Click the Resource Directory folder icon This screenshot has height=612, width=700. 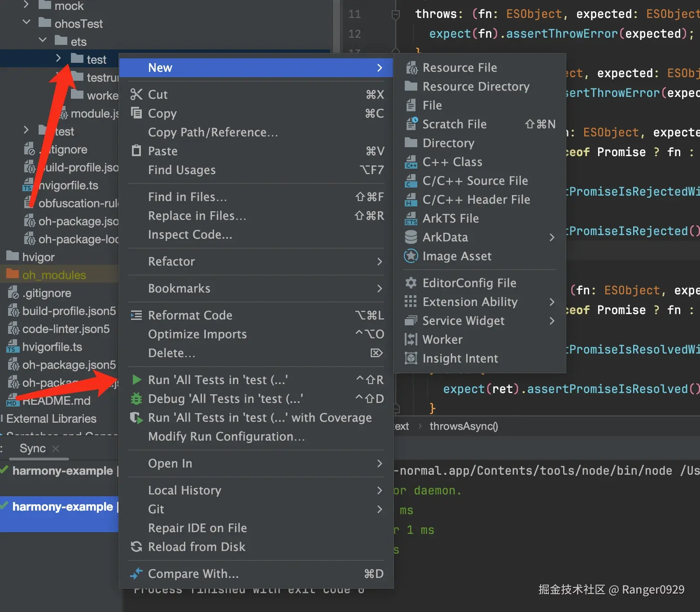[x=411, y=86]
